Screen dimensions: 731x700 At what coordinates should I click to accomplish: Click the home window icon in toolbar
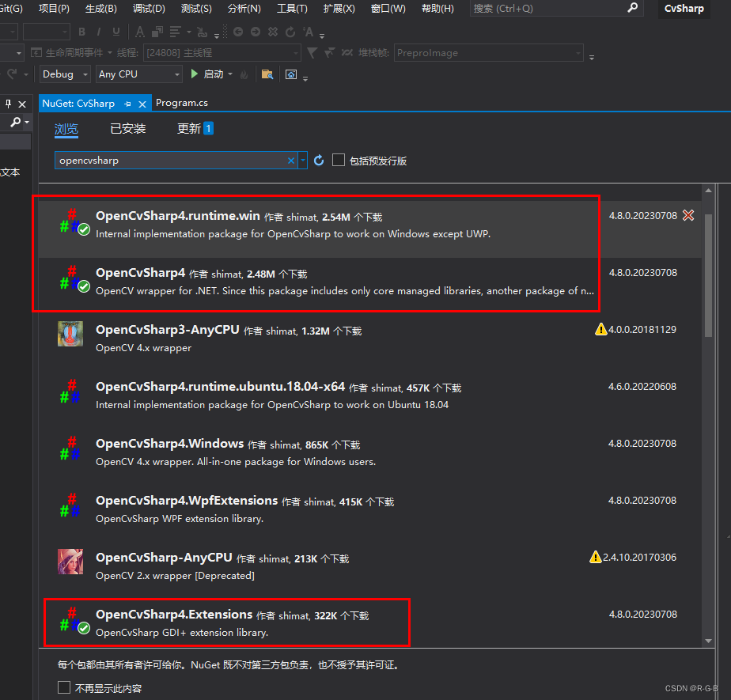pos(291,74)
